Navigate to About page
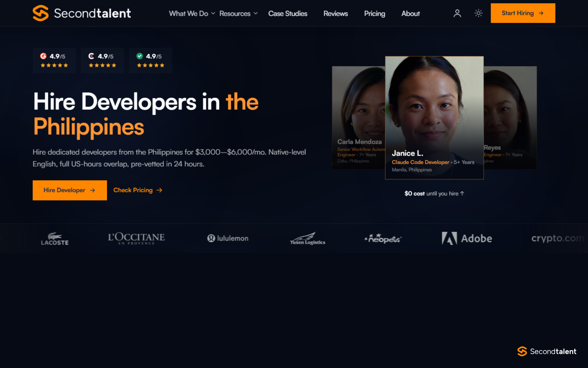Image resolution: width=588 pixels, height=368 pixels. (x=411, y=13)
